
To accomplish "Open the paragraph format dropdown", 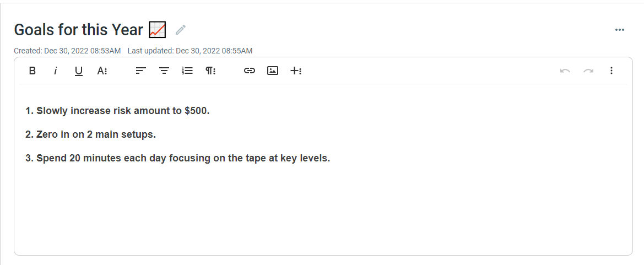I will click(x=210, y=71).
